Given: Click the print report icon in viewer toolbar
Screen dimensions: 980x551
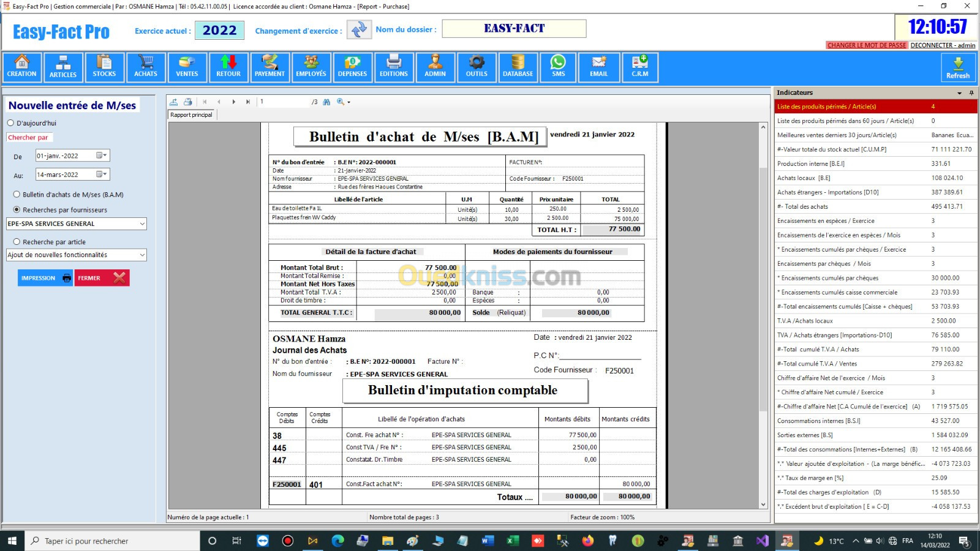Looking at the screenshot, I should (x=188, y=102).
